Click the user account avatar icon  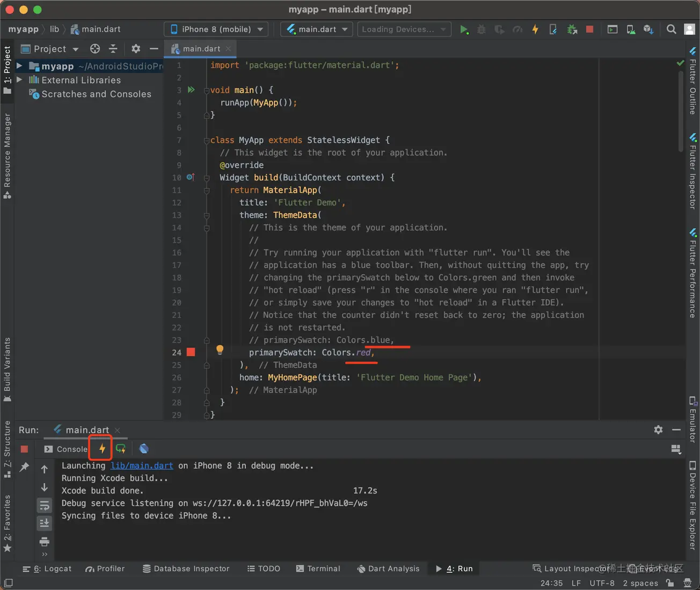690,30
